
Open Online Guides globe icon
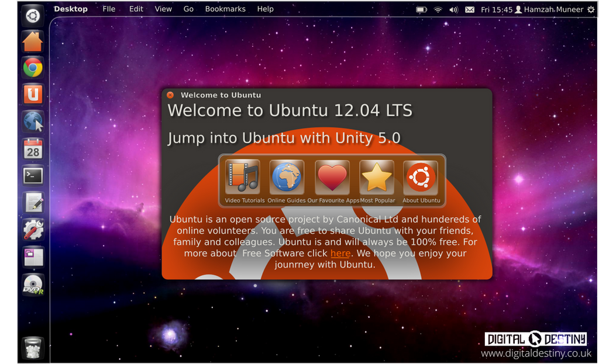click(287, 178)
